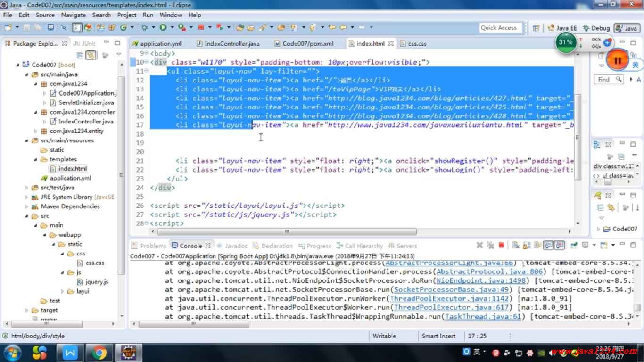Select index.html in Package Explorer tree

(x=68, y=169)
